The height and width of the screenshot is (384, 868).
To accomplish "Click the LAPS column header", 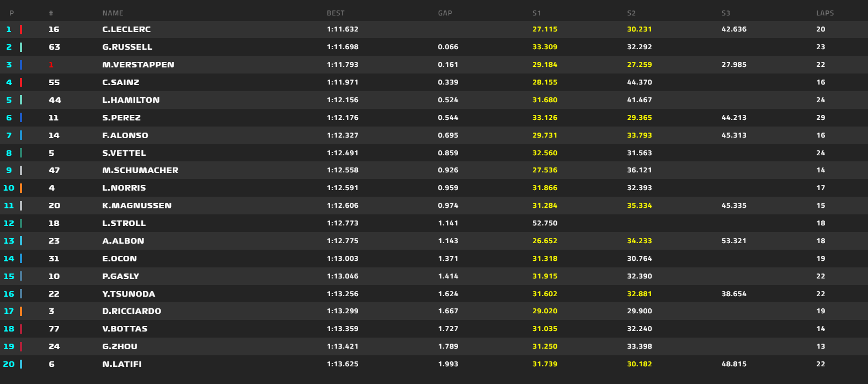I will [x=825, y=13].
